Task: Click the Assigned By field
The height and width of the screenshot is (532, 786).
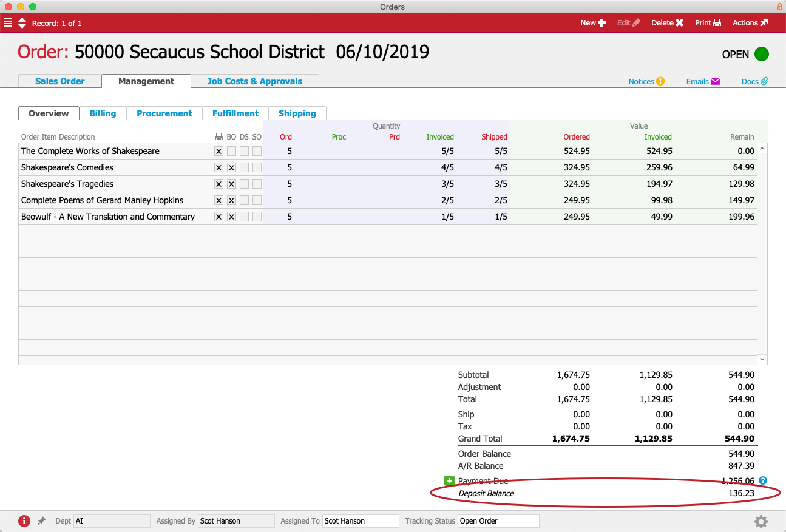Action: (237, 521)
